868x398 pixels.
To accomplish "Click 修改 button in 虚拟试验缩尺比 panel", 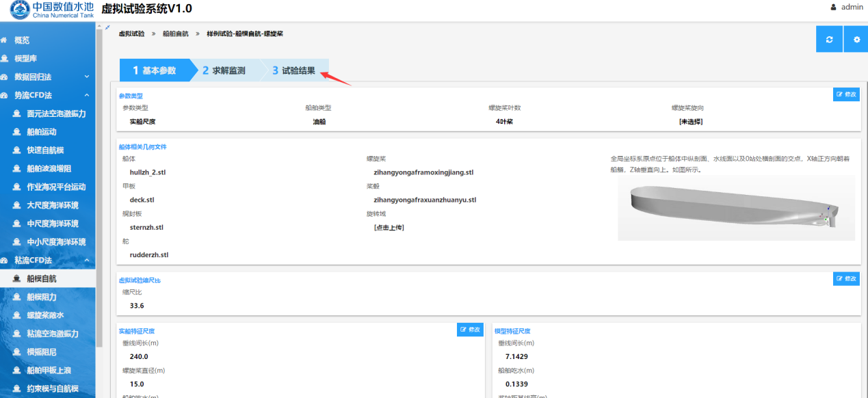I will click(846, 279).
